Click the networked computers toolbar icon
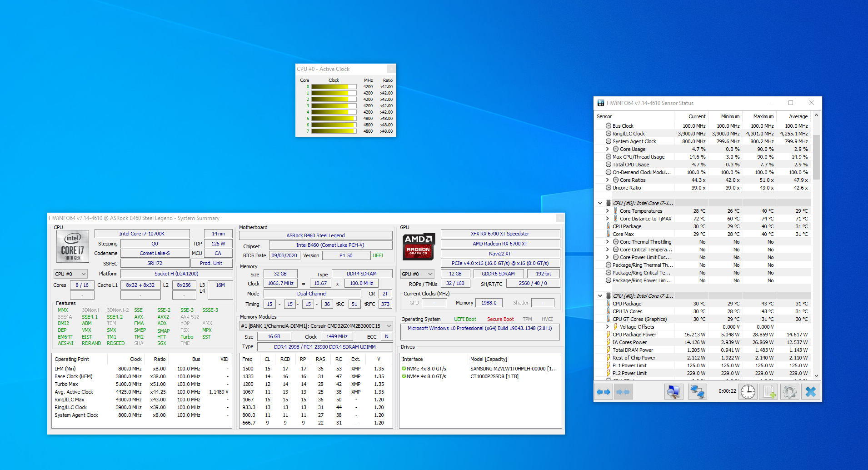Viewport: 868px width, 470px height. 697,392
